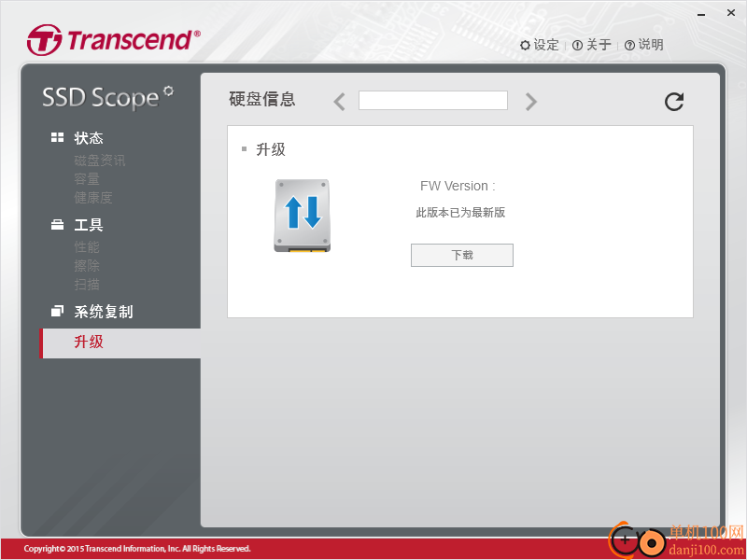Image resolution: width=747 pixels, height=560 pixels.
Task: Open 性能 sidebar item
Action: click(87, 247)
